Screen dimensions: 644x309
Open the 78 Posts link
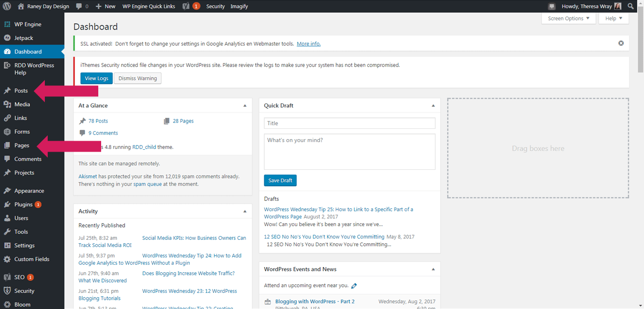tap(98, 121)
